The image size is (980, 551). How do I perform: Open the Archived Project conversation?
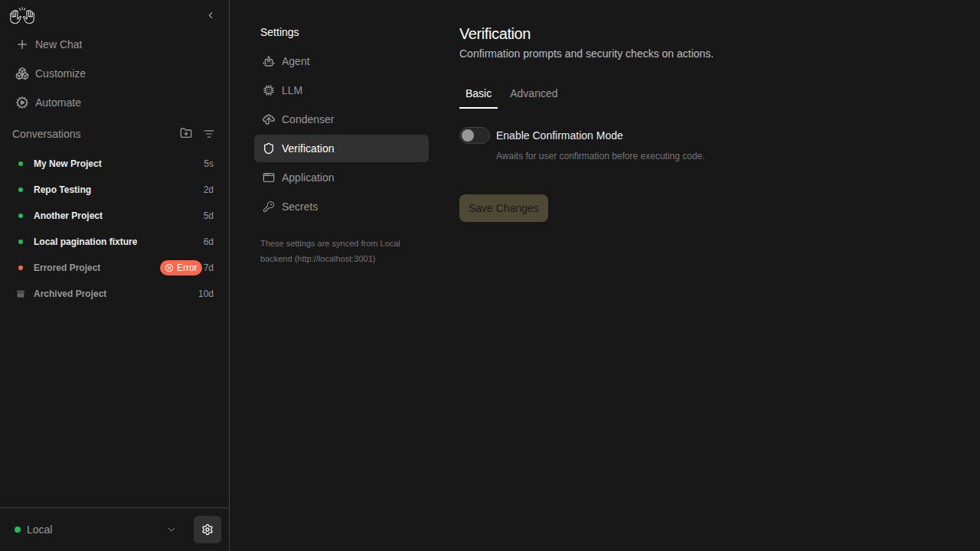(x=115, y=294)
